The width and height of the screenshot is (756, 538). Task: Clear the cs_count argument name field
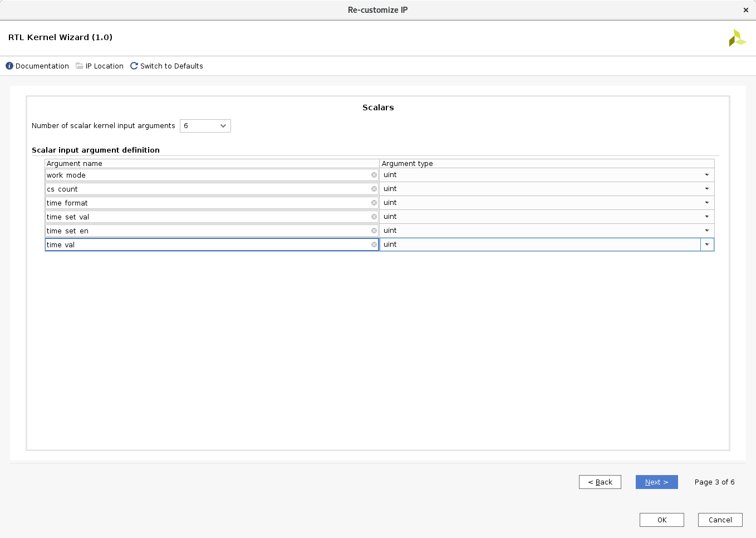[374, 189]
